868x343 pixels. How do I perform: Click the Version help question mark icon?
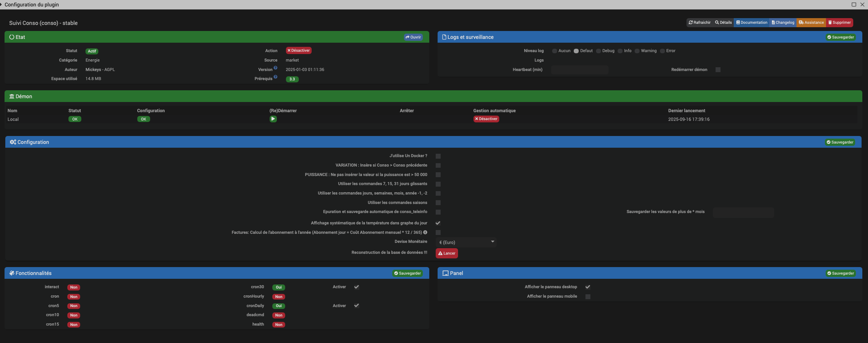tap(275, 68)
